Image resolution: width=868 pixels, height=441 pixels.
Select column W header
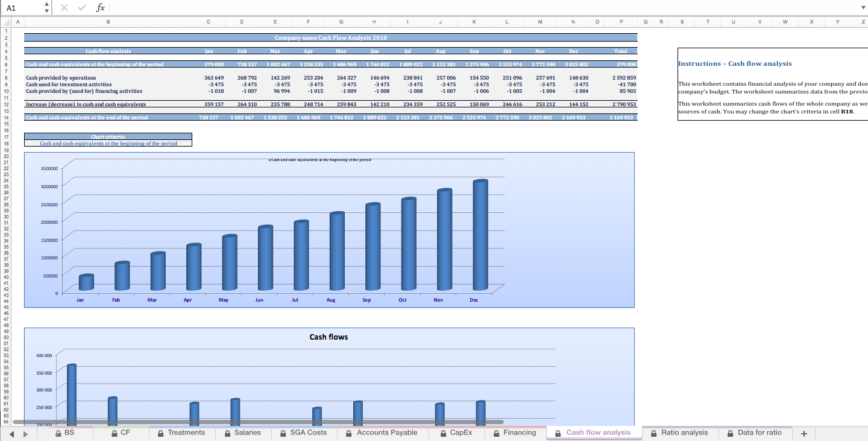[785, 22]
